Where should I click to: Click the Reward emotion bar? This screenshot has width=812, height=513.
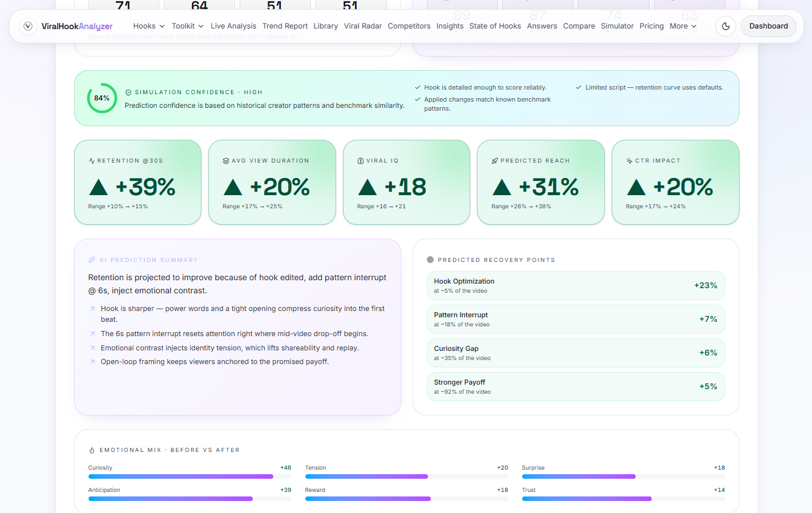click(x=406, y=499)
